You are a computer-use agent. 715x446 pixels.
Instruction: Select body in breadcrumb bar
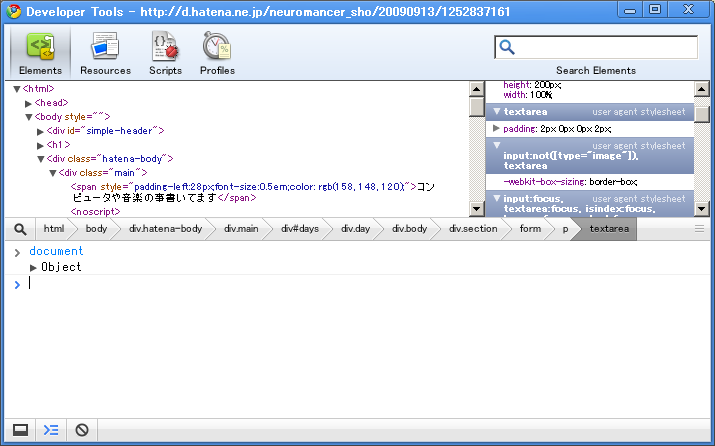pyautogui.click(x=96, y=229)
